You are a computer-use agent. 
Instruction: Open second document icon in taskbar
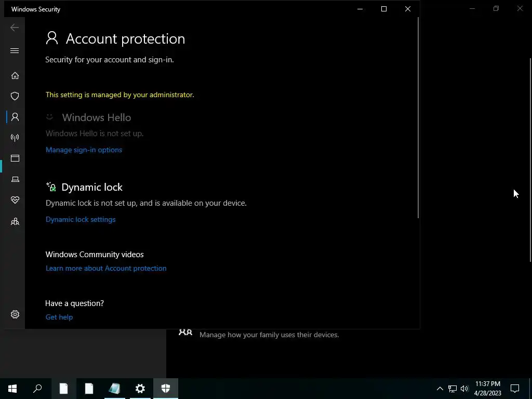(89, 389)
